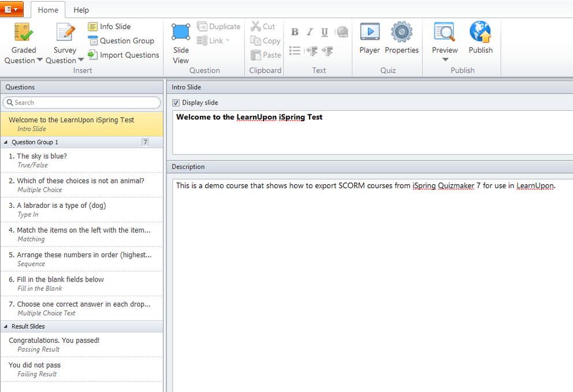Toggle Italic text formatting
This screenshot has height=392, width=573.
310,32
